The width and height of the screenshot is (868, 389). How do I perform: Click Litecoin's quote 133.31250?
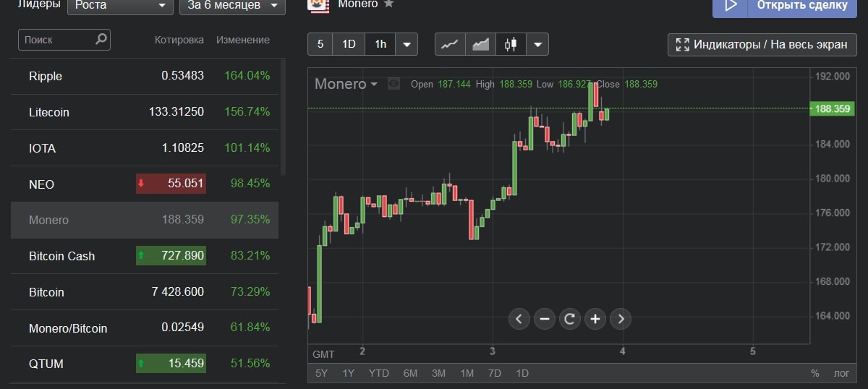pos(176,112)
